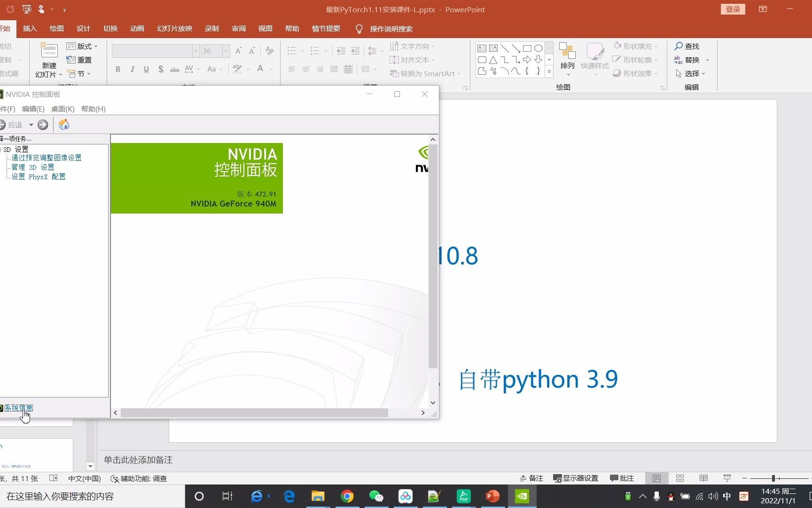Open the Layout (版式) dropdown
Image resolution: width=812 pixels, height=508 pixels.
click(x=82, y=46)
